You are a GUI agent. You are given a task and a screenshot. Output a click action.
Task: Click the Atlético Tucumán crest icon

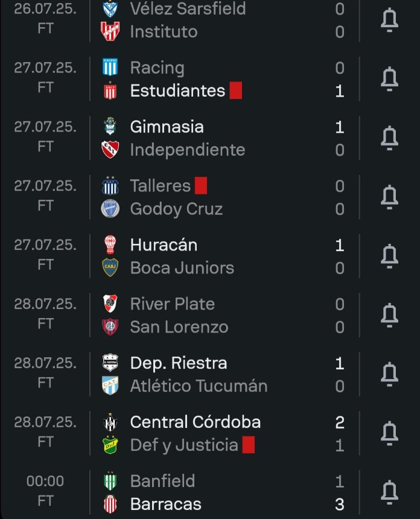point(110,386)
